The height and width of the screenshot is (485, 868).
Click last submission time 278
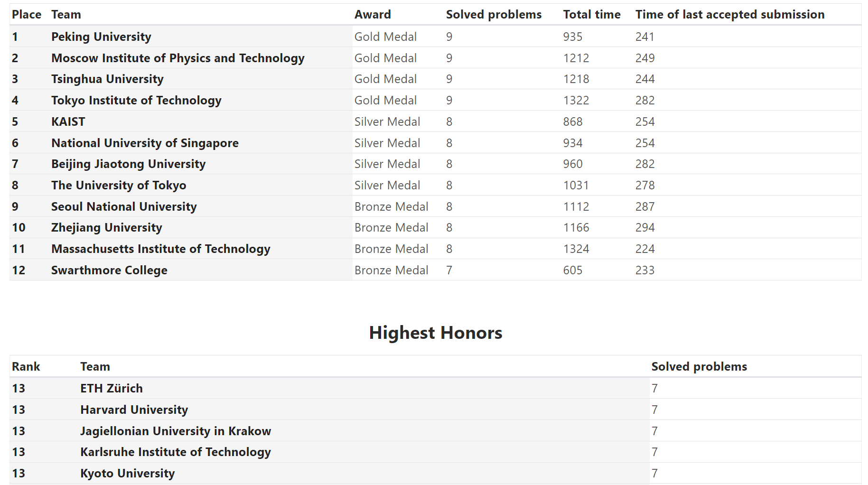(x=645, y=186)
